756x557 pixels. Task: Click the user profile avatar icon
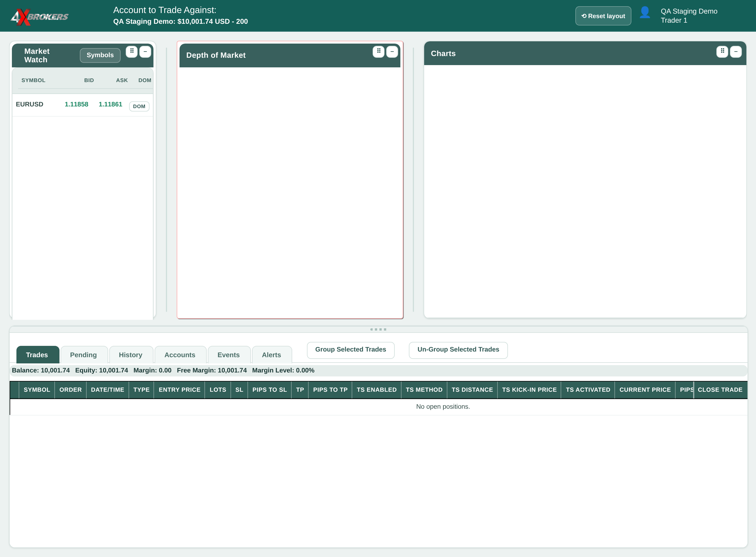coord(645,13)
